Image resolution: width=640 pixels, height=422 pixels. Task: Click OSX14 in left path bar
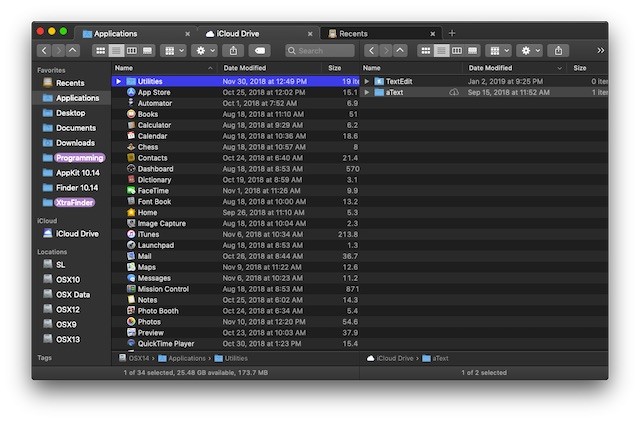[134, 358]
